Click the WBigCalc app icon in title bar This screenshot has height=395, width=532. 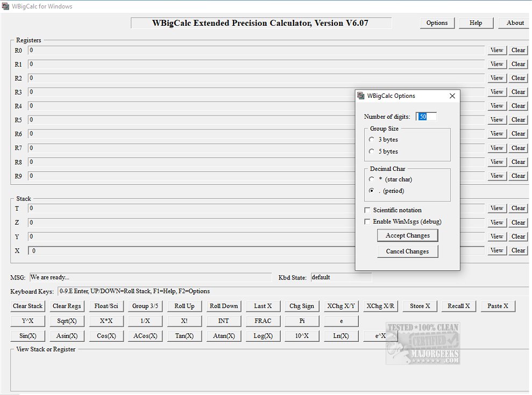click(x=5, y=6)
